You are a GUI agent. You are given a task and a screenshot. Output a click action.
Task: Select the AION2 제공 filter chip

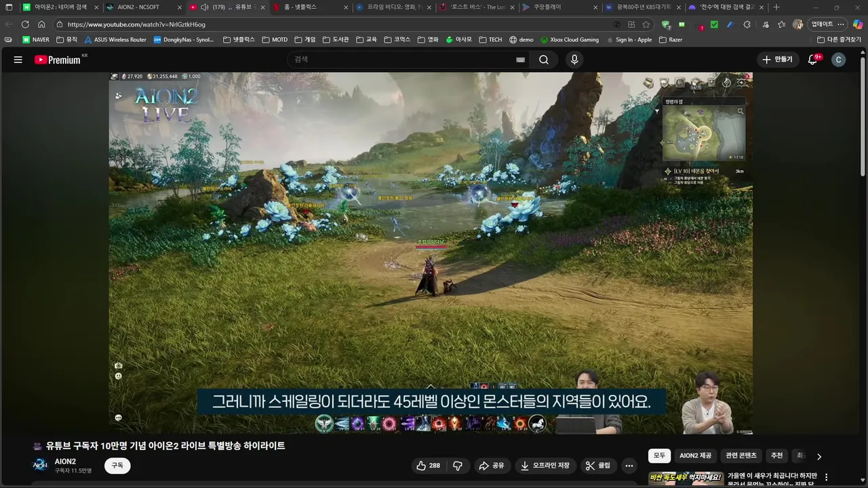(695, 456)
